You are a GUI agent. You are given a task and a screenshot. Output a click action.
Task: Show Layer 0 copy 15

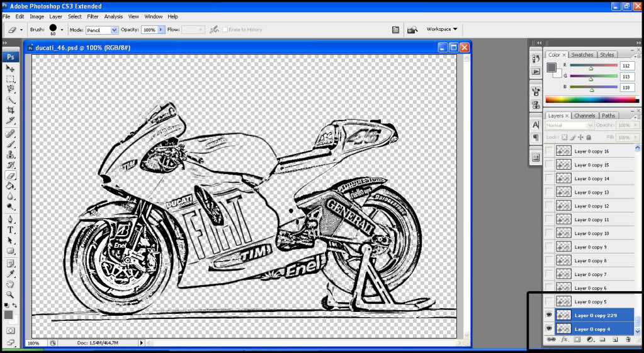click(x=549, y=165)
